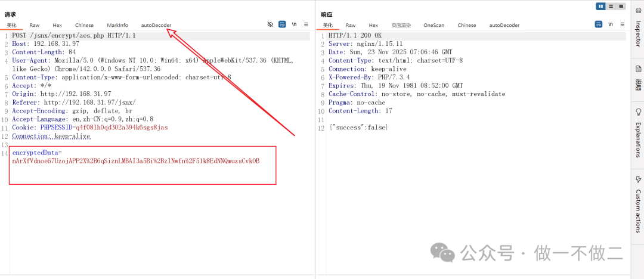Switch response view to Hex tab
The width and height of the screenshot is (644, 279).
click(x=373, y=25)
